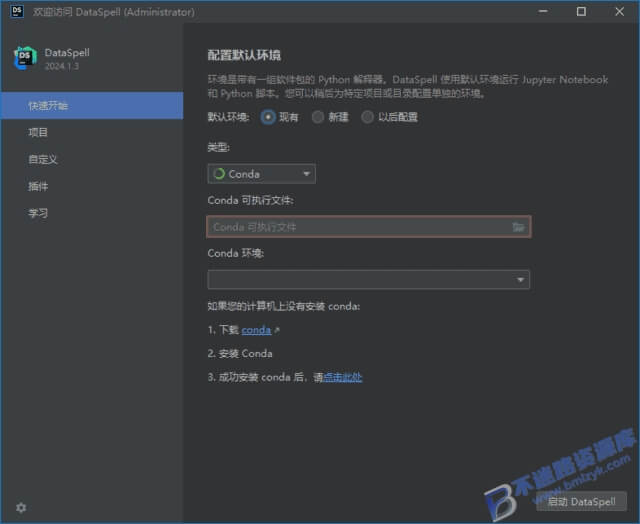Click the DataSpell logo in the sidebar
This screenshot has height=524, width=640.
click(x=25, y=58)
